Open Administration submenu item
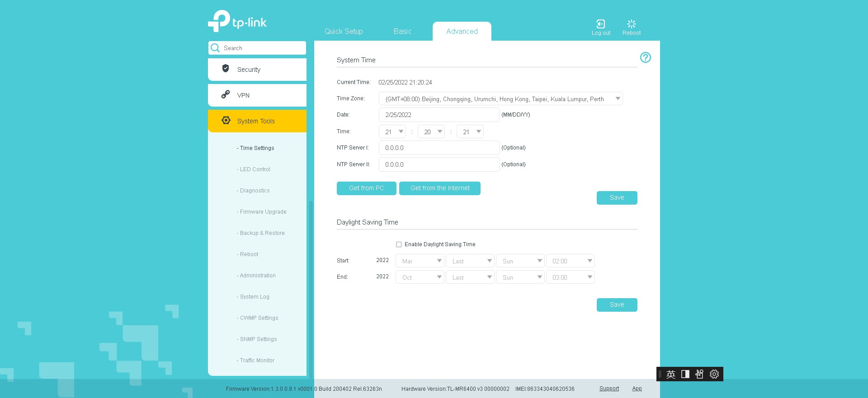This screenshot has width=868, height=398. coord(256,276)
